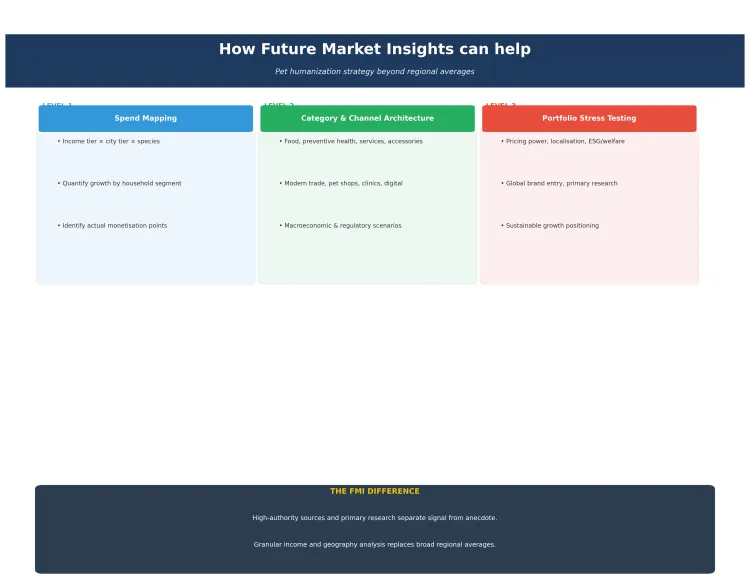750x588 pixels.
Task: Select the Food, preventive health, services bullet
Action: pos(352,142)
